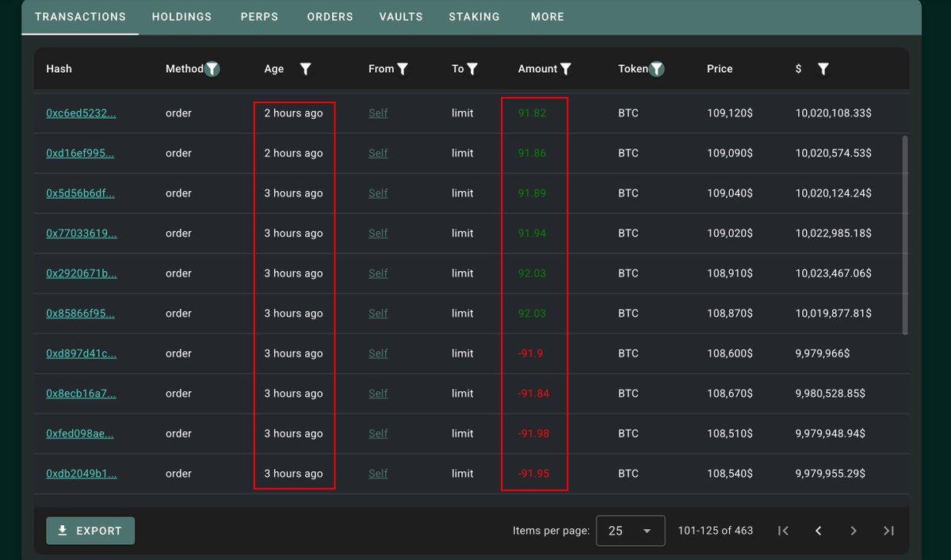
Task: Select the 108,870$ price cell
Action: tap(730, 313)
